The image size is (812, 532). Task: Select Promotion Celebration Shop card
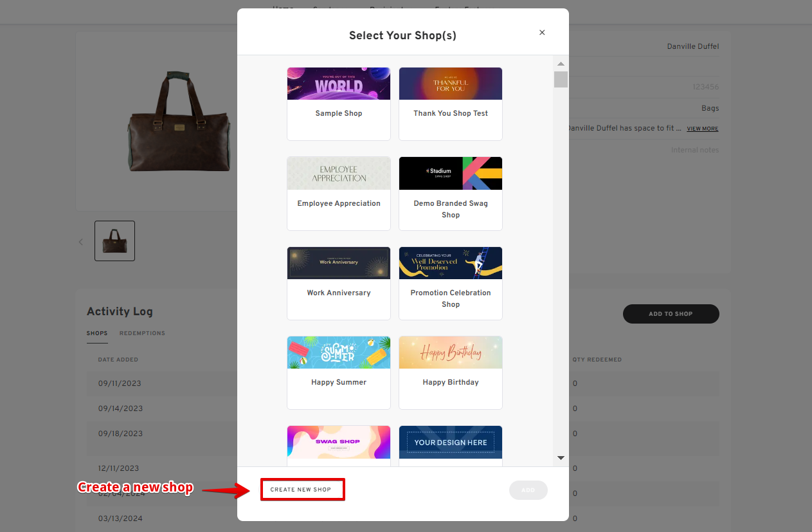tap(451, 283)
